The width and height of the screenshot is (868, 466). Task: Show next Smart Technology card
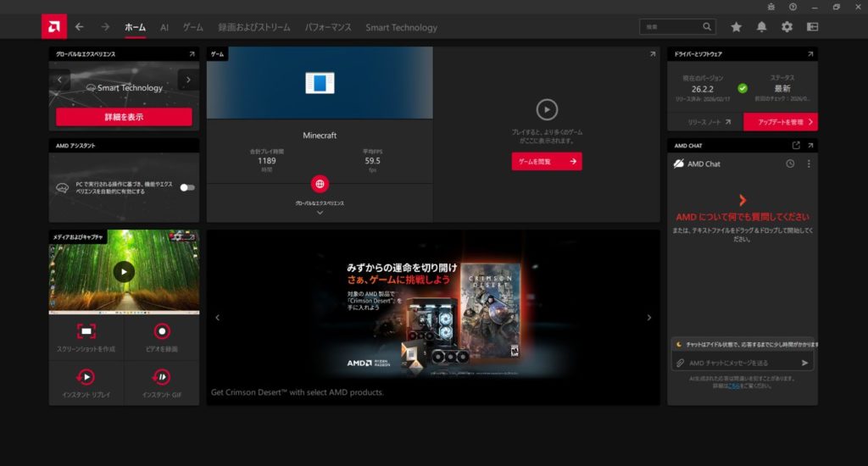point(188,80)
